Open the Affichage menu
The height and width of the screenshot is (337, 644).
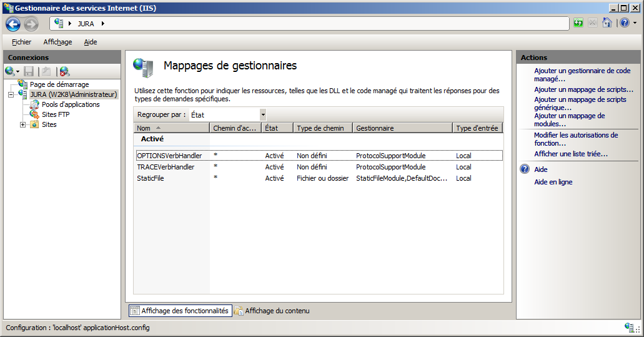pos(57,42)
